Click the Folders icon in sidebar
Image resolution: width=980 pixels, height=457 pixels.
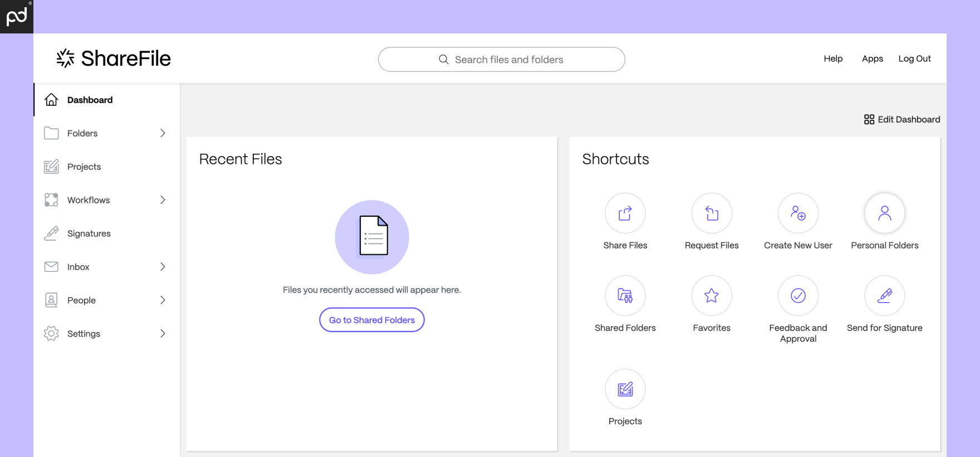click(x=51, y=133)
